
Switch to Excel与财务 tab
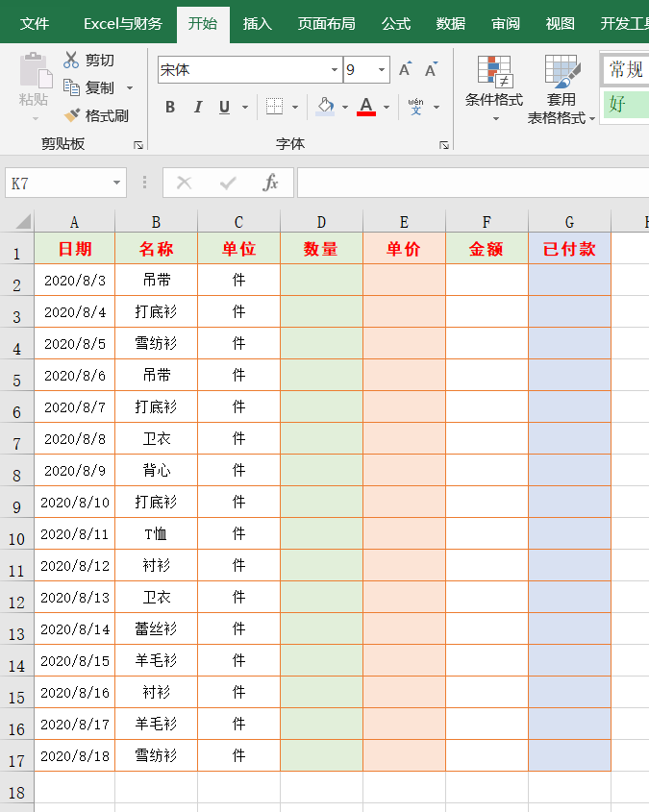point(123,24)
